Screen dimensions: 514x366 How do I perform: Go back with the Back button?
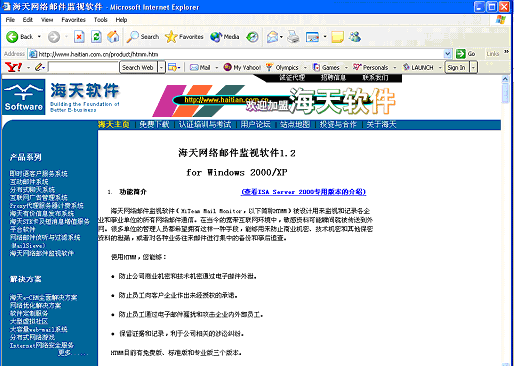point(19,37)
